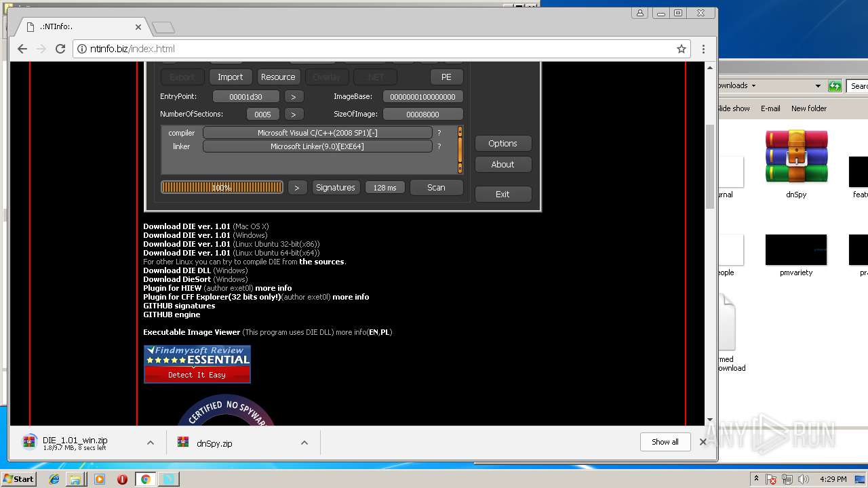View site information icon in address bar
The height and width of the screenshot is (488, 868).
(82, 49)
